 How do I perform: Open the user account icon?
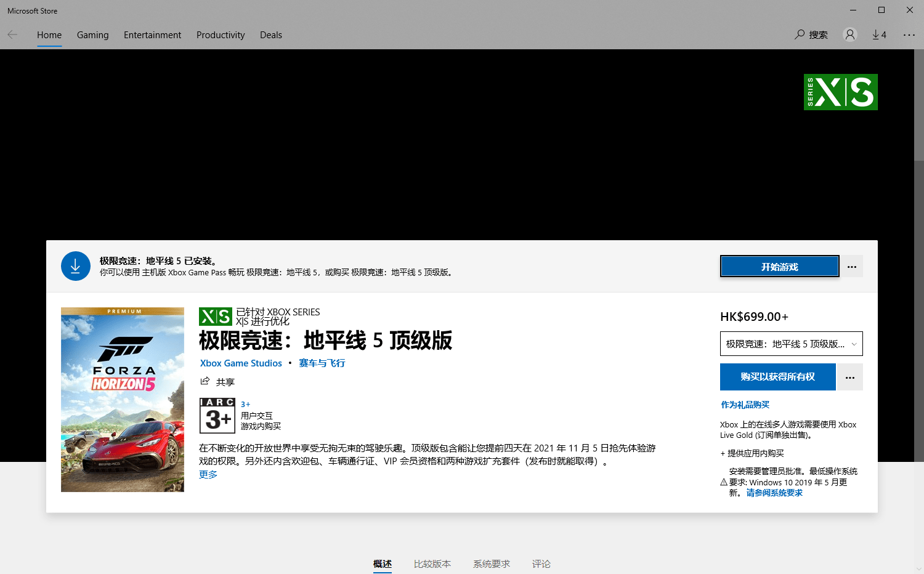click(850, 34)
